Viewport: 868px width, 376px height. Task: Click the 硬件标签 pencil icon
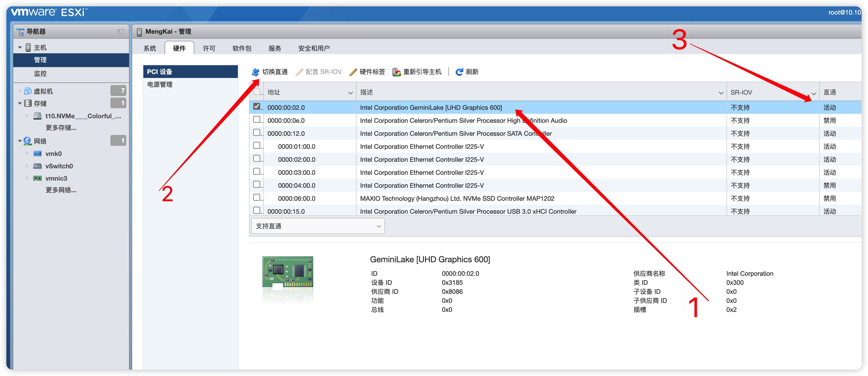[x=353, y=72]
